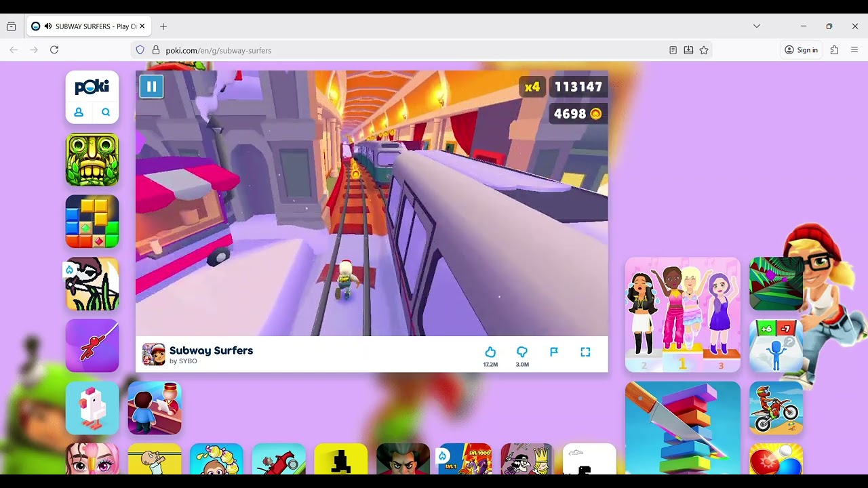Open the knife slicing colored blocks game
The height and width of the screenshot is (488, 868).
coord(683,428)
